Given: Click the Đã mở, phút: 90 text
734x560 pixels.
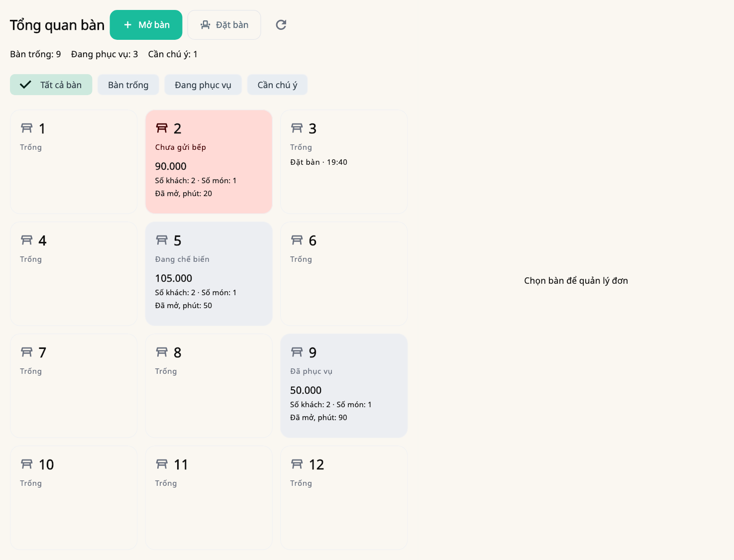Looking at the screenshot, I should (x=319, y=418).
